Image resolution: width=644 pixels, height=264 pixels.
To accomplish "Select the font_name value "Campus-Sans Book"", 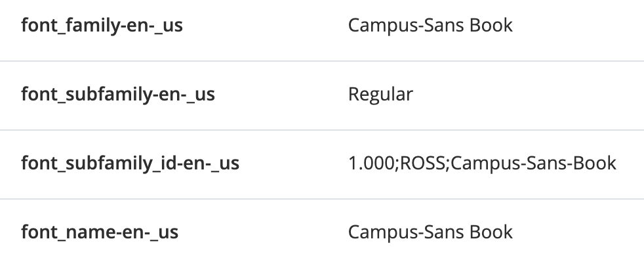I will (430, 232).
